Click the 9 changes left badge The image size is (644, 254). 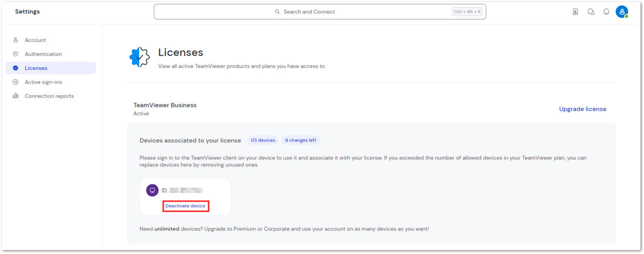301,140
